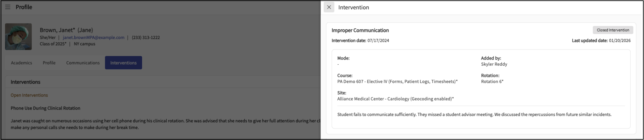Click the Alliance Medical Center site value
The height and width of the screenshot is (140, 644).
click(x=395, y=99)
